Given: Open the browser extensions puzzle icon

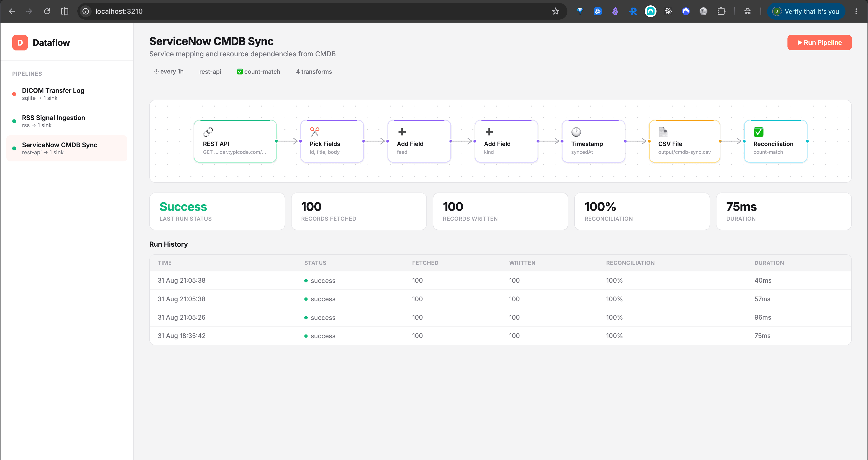Looking at the screenshot, I should [x=721, y=11].
